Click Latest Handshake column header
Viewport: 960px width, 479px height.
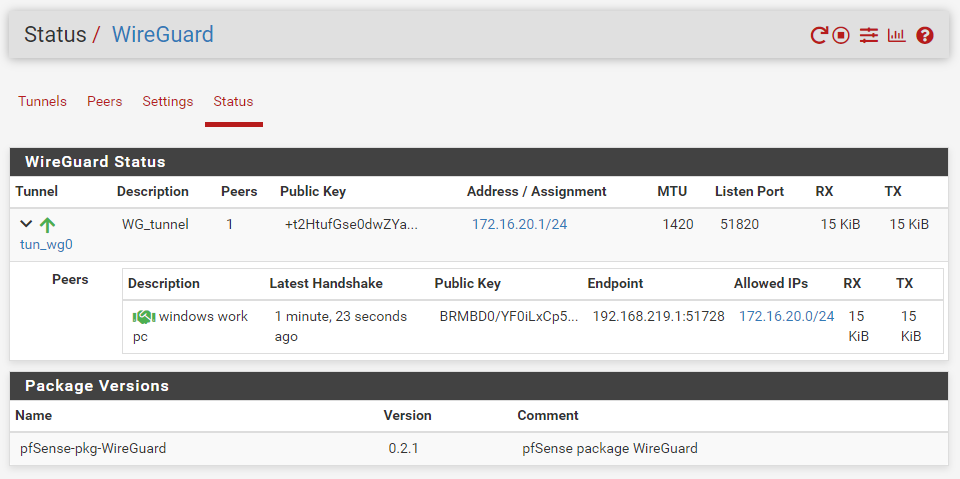[x=326, y=284]
